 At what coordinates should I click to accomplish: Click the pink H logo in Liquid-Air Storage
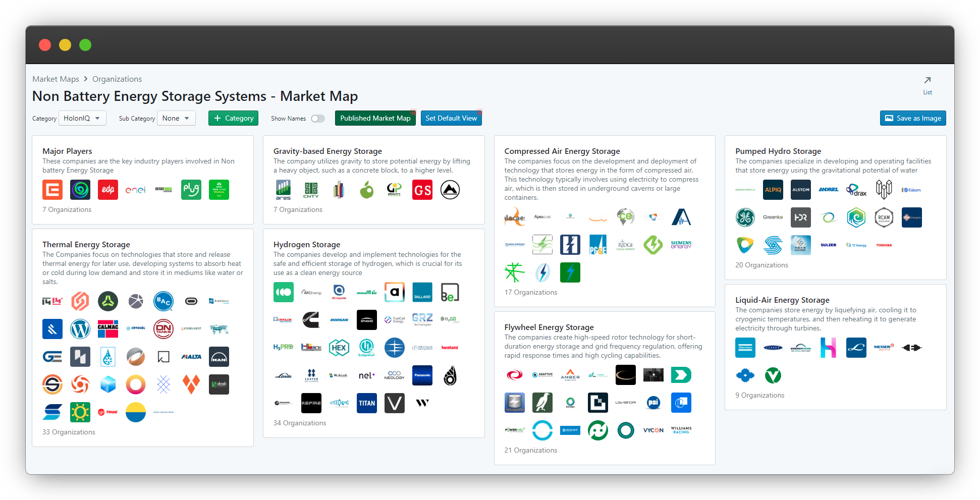(x=829, y=348)
